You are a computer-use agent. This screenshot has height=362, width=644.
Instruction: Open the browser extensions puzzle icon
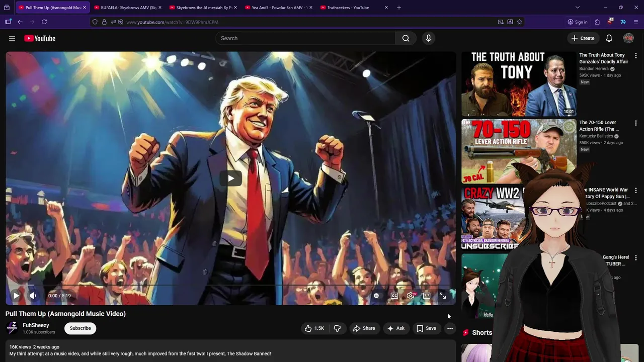coord(597,22)
